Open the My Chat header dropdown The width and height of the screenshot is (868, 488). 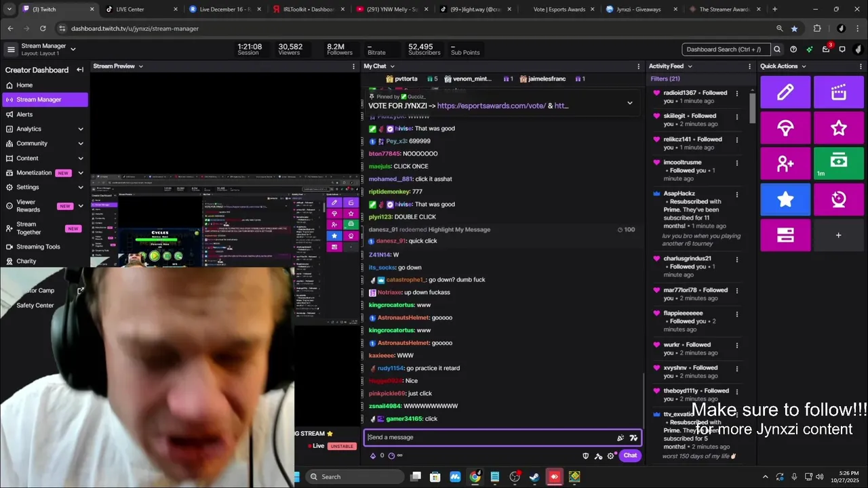[392, 66]
